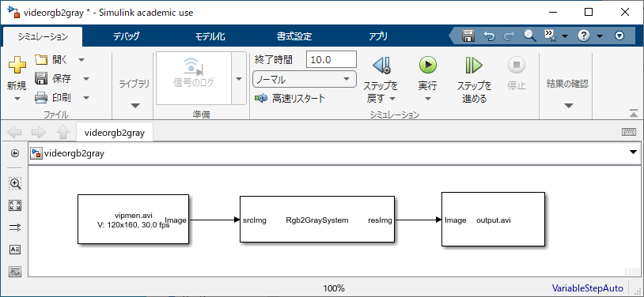644x297 pixels.
Task: Switch to the デバッグ ribbon tab
Action: [x=127, y=36]
